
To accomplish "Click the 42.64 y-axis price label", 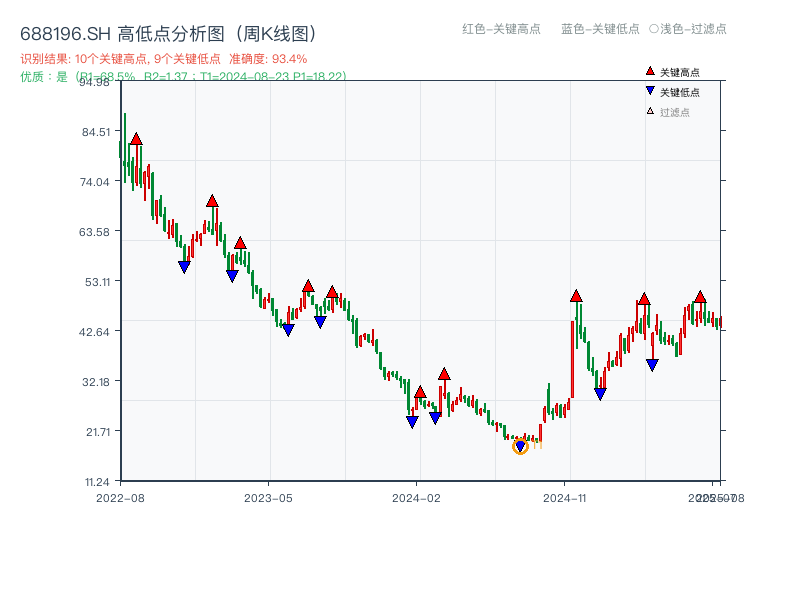I will pyautogui.click(x=94, y=332).
